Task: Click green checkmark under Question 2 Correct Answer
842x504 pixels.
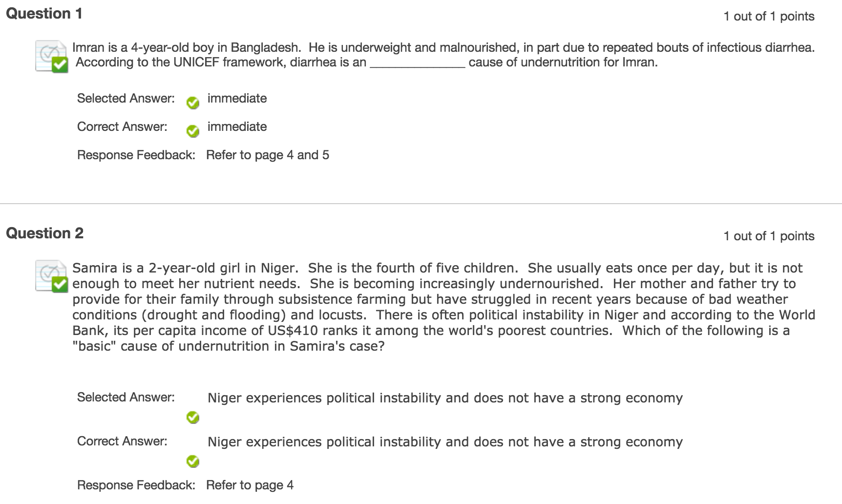Action: click(193, 461)
